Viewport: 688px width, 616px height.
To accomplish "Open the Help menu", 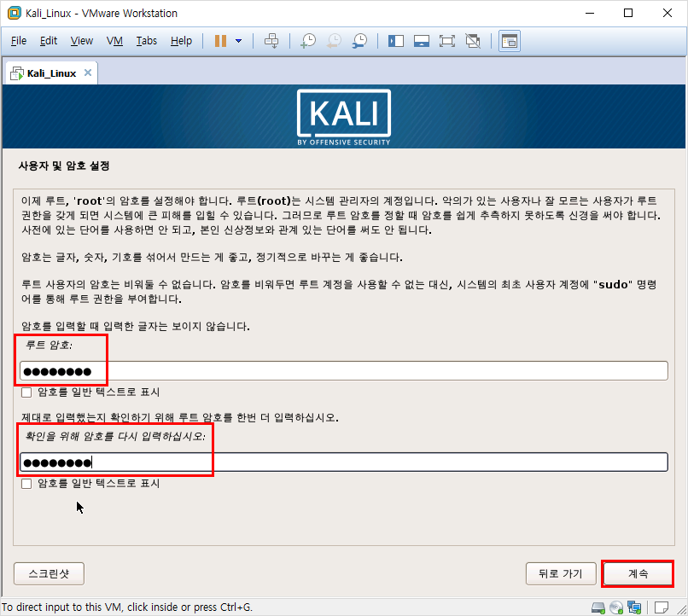I will 181,41.
